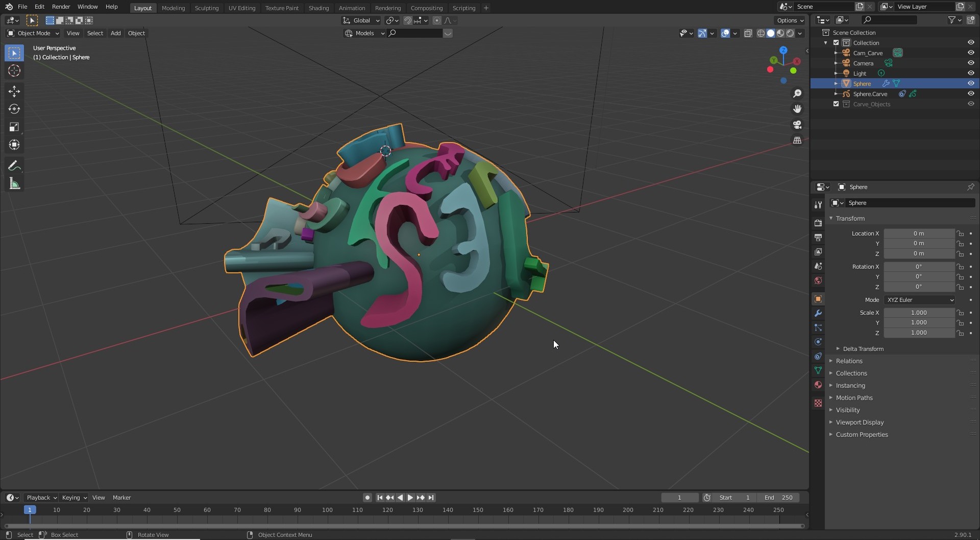Image resolution: width=980 pixels, height=540 pixels.
Task: Switch to the Sculpting workspace tab
Action: coord(207,8)
